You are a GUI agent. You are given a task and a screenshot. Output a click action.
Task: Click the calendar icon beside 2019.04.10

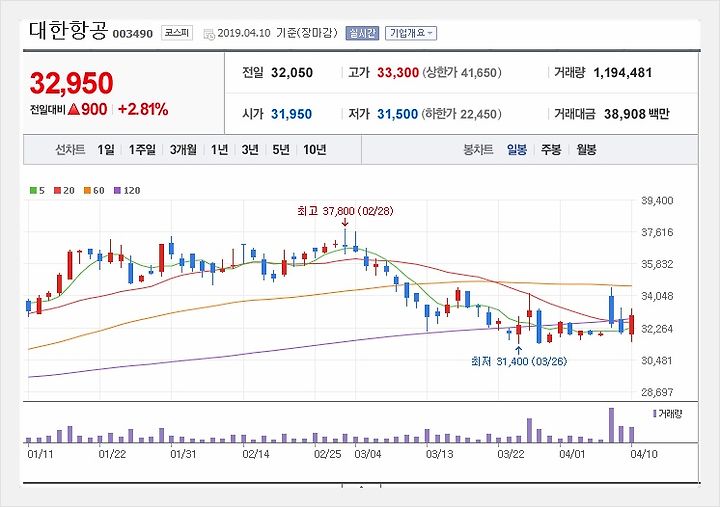click(x=209, y=34)
